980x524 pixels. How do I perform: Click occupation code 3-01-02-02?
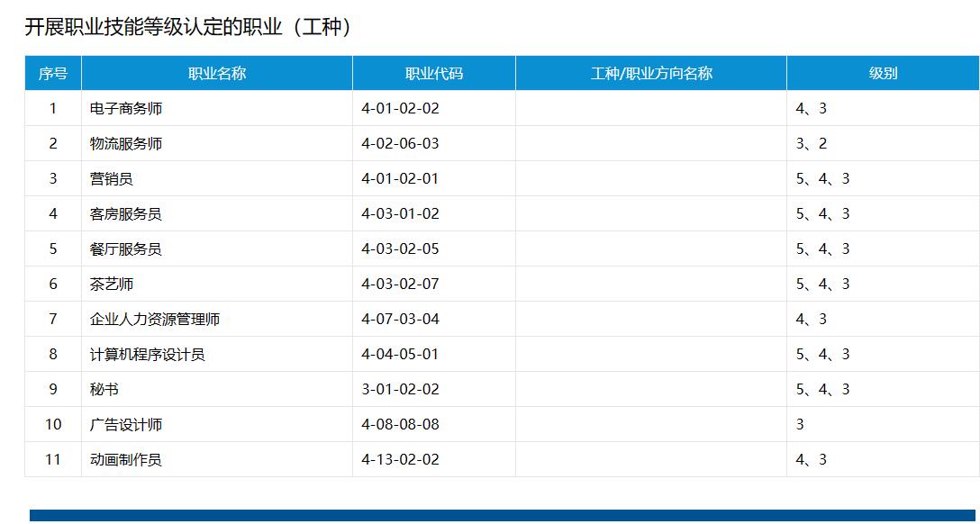coord(400,390)
